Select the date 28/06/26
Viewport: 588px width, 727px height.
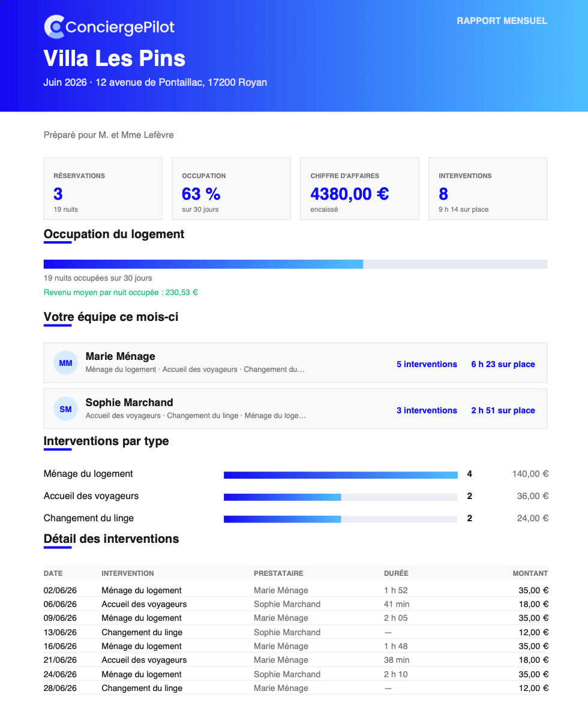(60, 688)
